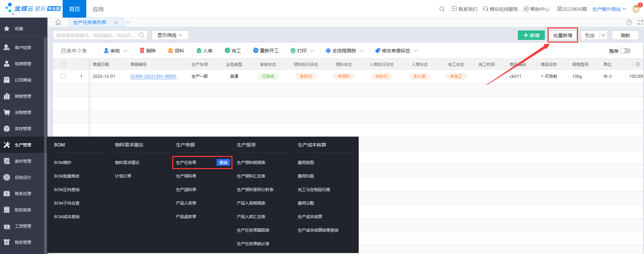
Task: Open 财务报表 sidebar module
Action: (23, 210)
